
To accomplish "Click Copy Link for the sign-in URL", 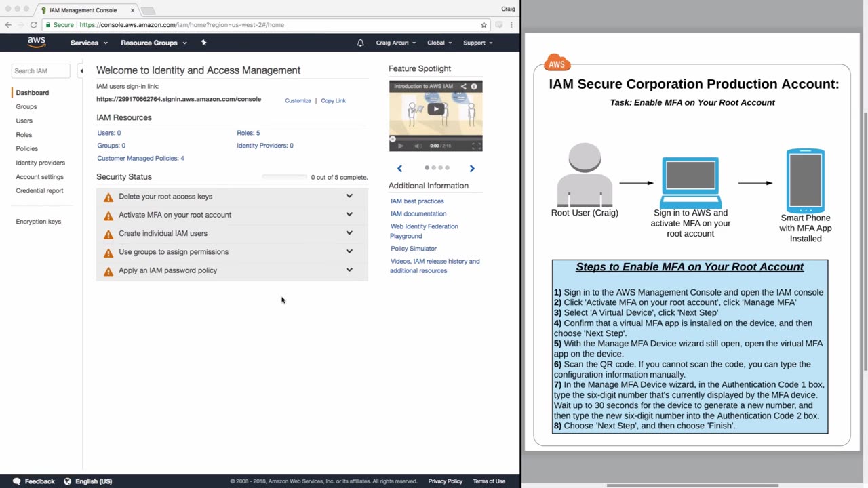I will point(333,101).
